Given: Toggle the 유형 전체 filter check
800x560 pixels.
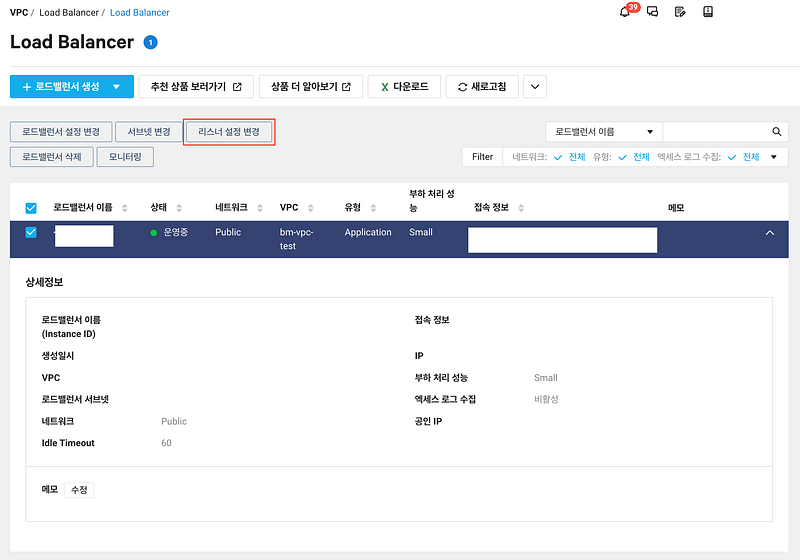Looking at the screenshot, I should point(622,157).
